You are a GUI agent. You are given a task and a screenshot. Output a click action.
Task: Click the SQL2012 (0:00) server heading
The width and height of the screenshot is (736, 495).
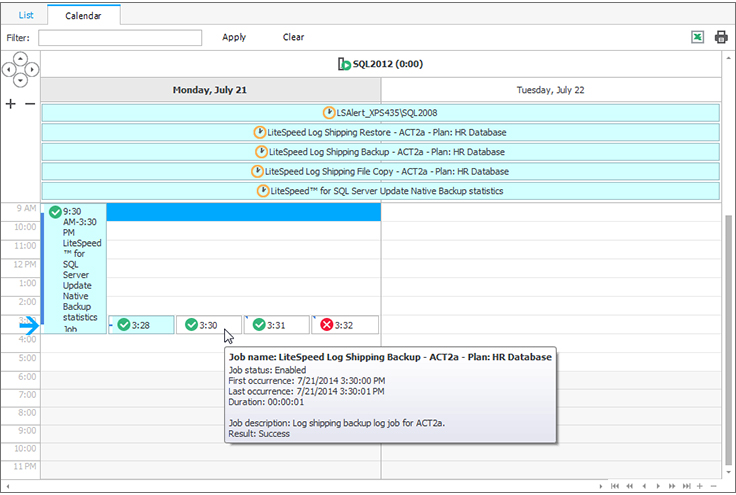(x=381, y=64)
